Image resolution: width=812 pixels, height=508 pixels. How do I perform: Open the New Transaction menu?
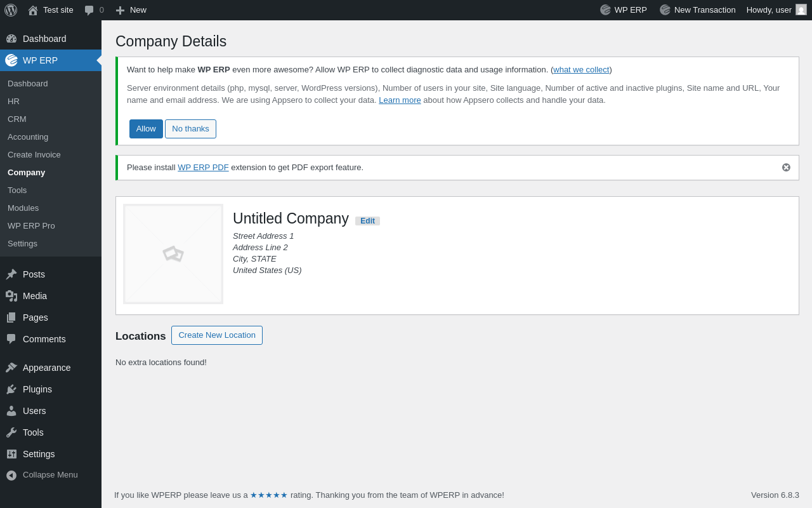tap(698, 10)
